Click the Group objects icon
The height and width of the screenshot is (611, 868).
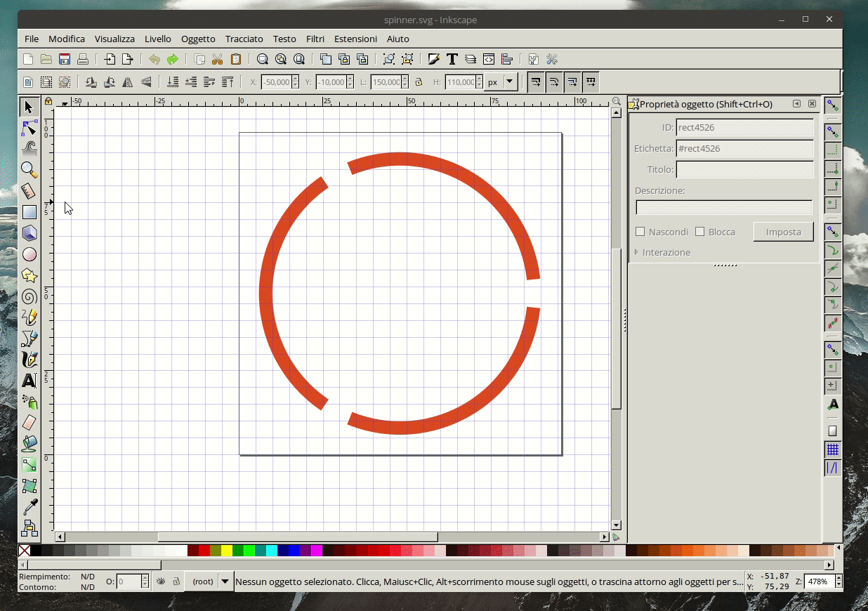click(388, 59)
